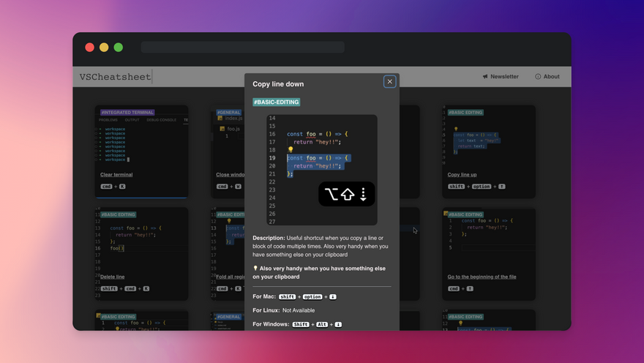Open the Close window card link
This screenshot has height=363, width=644.
pos(230,174)
